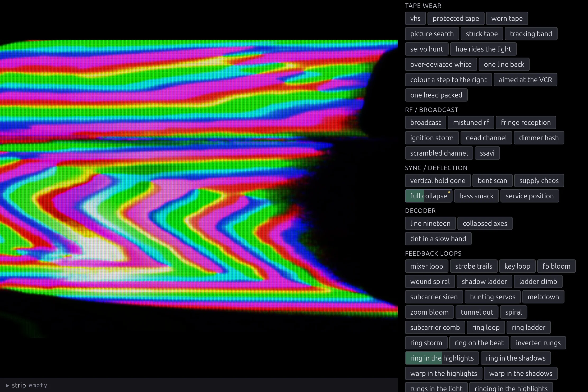Screen dimensions: 588x392
Task: Choose the mixer loop feedback preset
Action: 426,266
